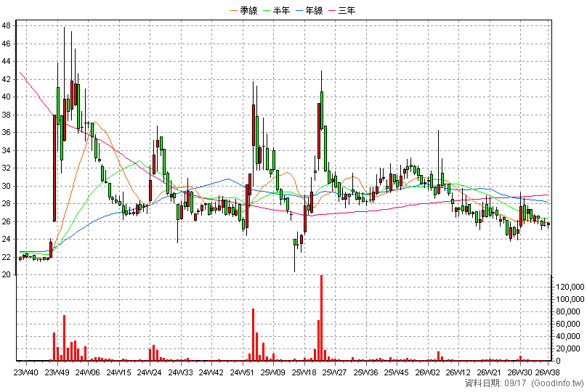Click the 24W15 x-axis label
Screen dimensions: 587x392
[118, 372]
